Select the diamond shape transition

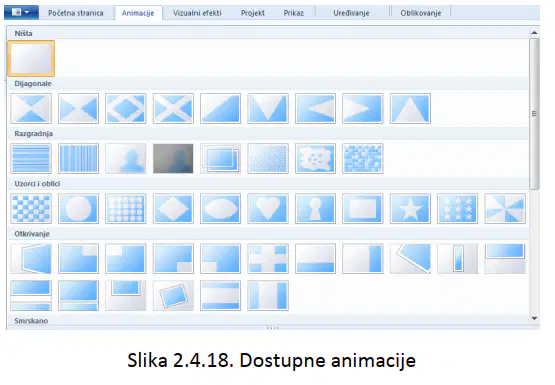click(x=173, y=208)
